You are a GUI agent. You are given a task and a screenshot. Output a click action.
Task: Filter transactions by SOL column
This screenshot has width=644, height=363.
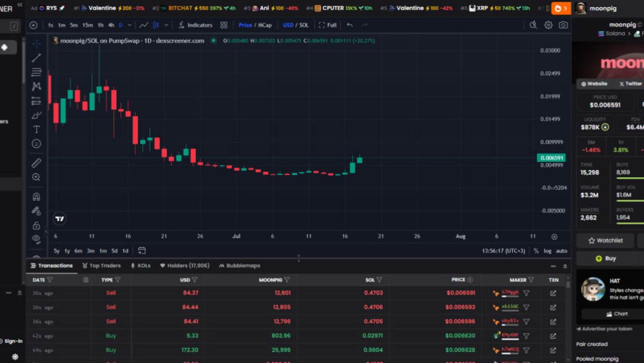[379, 280]
